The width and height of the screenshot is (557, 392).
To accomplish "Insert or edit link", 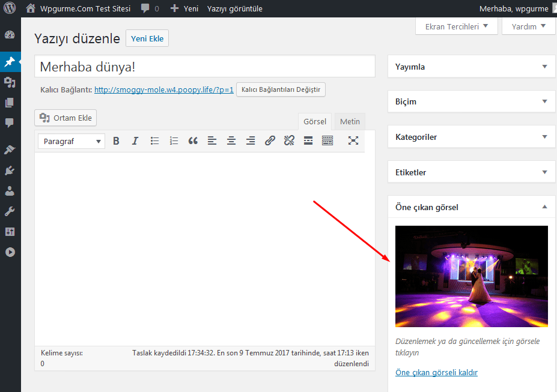I will point(270,141).
